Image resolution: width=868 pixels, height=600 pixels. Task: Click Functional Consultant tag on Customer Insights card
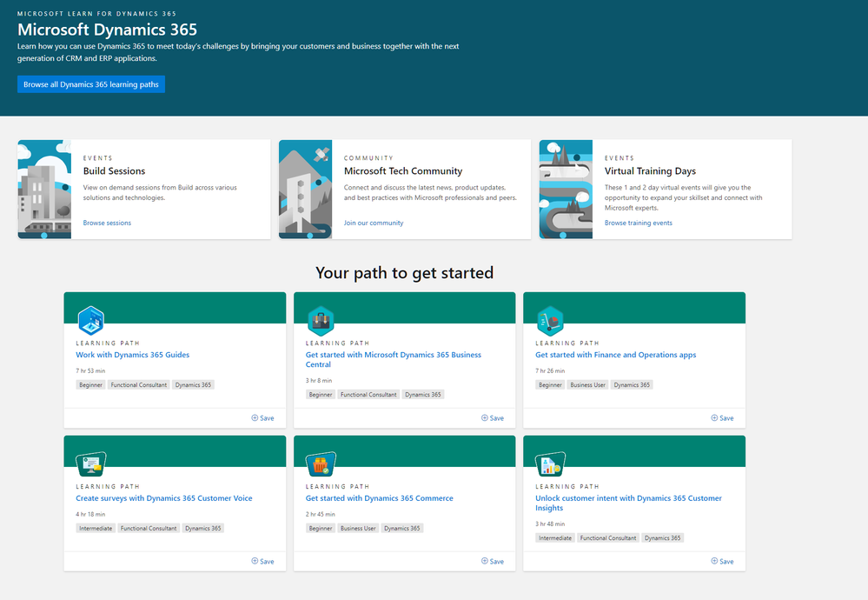[608, 538]
